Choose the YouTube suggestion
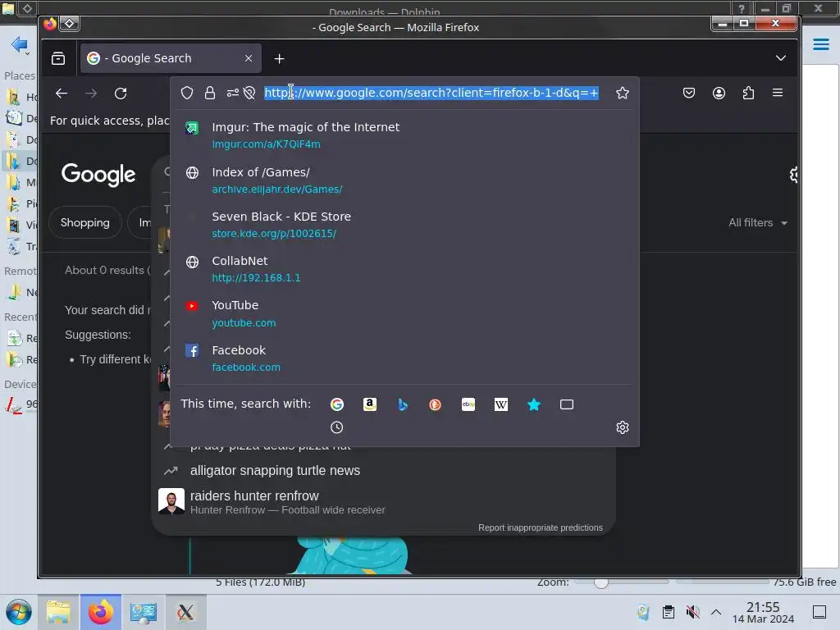Screen dimensions: 840x630 (x=405, y=313)
